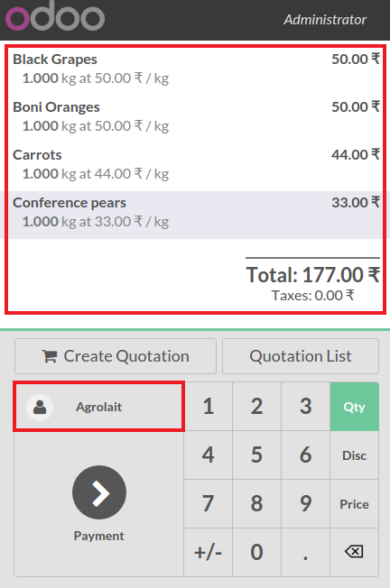Toggle sign with the +/- key
The height and width of the screenshot is (588, 390).
208,552
